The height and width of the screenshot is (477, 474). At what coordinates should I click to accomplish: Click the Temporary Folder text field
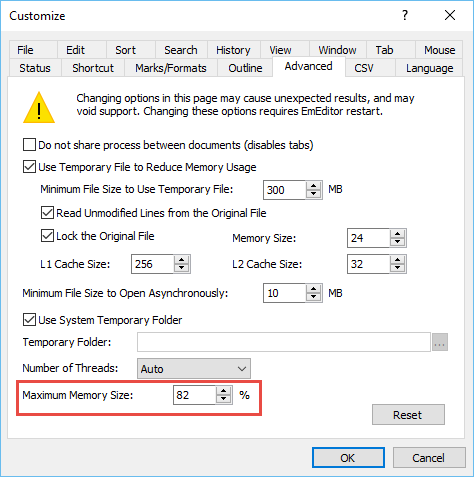point(284,342)
